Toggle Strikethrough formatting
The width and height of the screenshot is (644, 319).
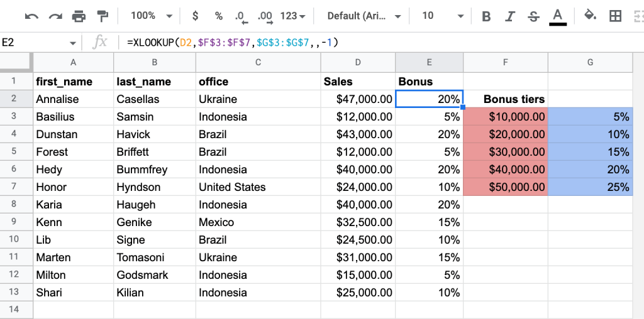533,16
